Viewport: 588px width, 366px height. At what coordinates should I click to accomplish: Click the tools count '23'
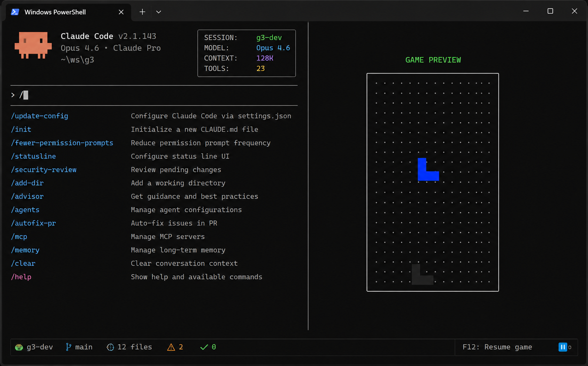(261, 69)
